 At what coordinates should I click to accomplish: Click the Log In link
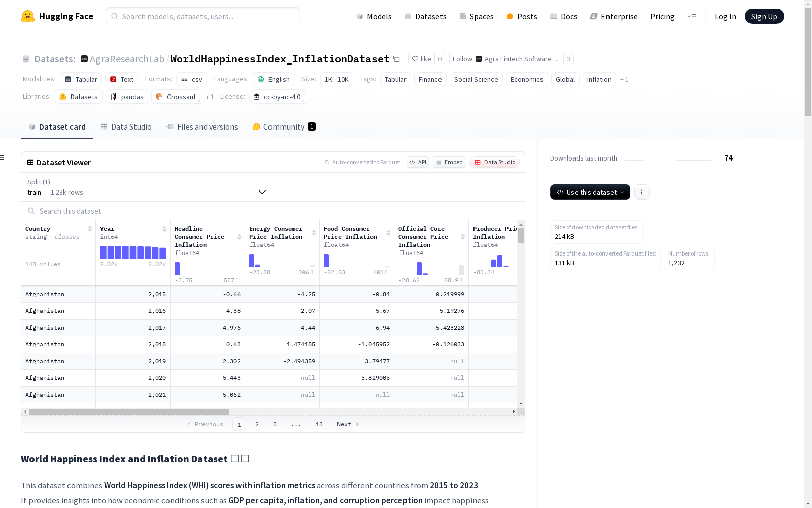[x=725, y=16]
